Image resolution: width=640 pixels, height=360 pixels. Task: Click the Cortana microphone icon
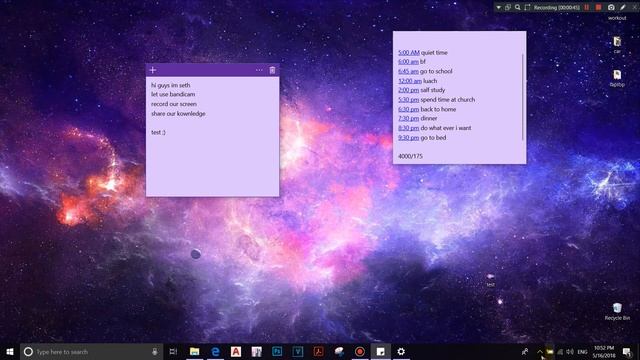click(155, 351)
